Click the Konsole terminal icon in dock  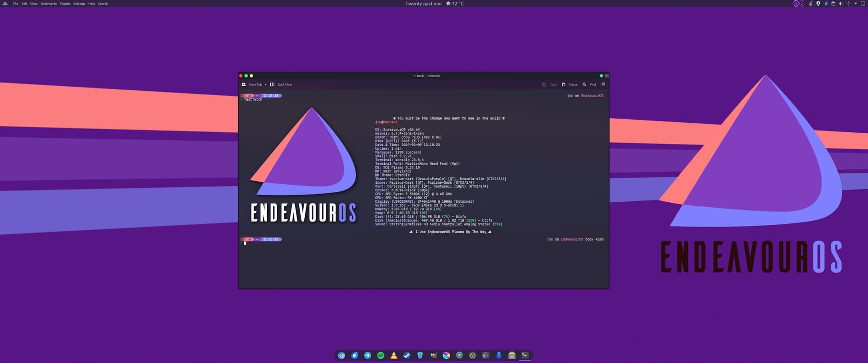525,355
